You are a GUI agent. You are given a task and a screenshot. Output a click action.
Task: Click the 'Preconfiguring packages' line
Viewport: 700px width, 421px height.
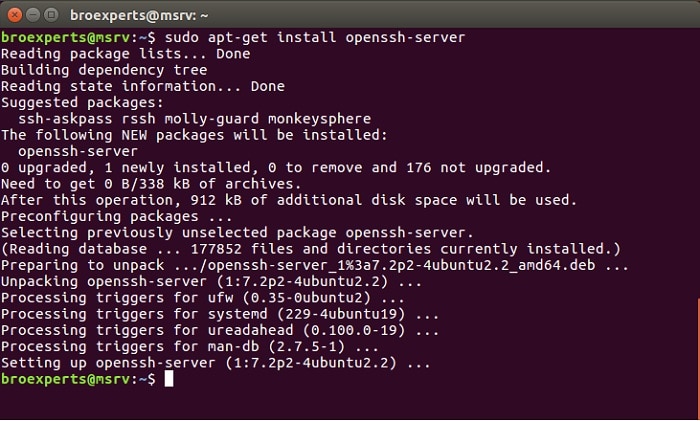pyautogui.click(x=117, y=217)
